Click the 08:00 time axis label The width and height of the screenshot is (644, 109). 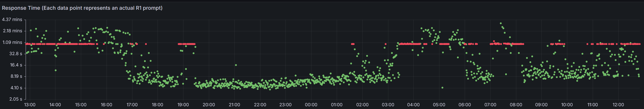click(x=516, y=105)
